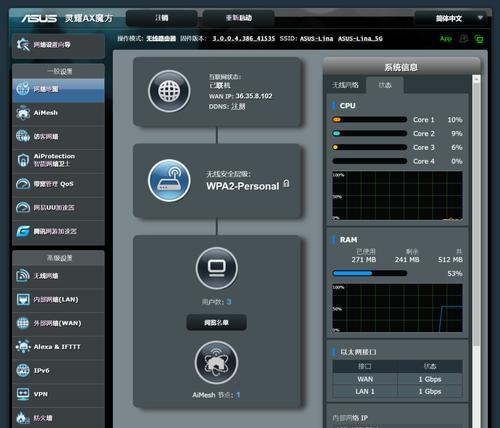Click the 512 MB total RAM value
Viewport: 500px width, 428px height.
pyautogui.click(x=450, y=260)
